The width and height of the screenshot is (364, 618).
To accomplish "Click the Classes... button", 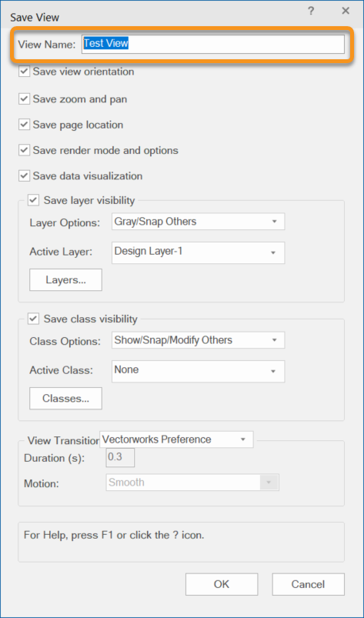I will click(65, 399).
